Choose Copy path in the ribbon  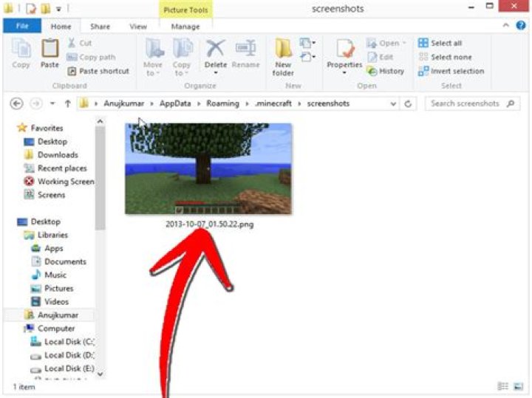[x=91, y=58]
